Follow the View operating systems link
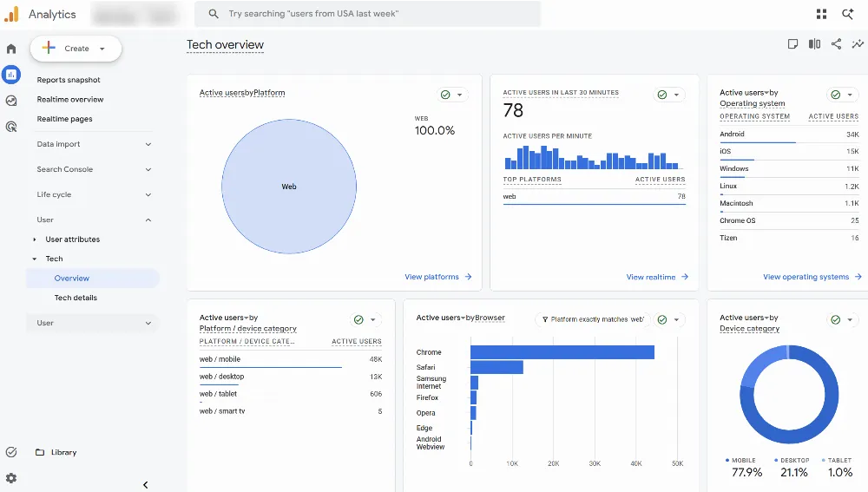The height and width of the screenshot is (492, 868). (812, 277)
